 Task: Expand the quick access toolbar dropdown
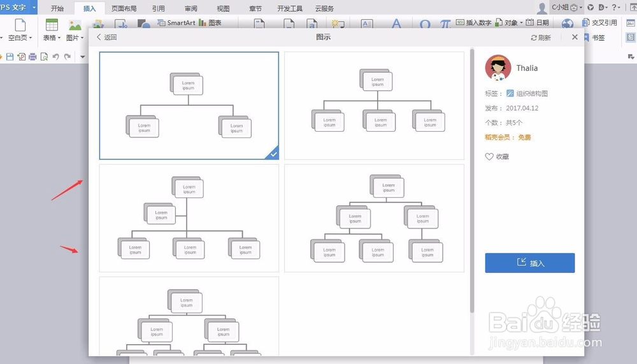click(x=82, y=57)
